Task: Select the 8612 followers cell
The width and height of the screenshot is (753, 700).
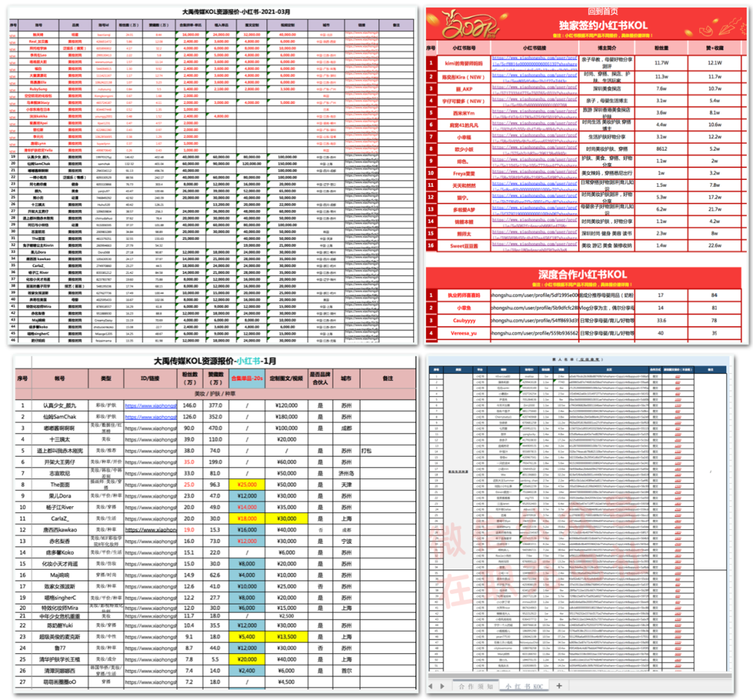Action: tap(661, 149)
